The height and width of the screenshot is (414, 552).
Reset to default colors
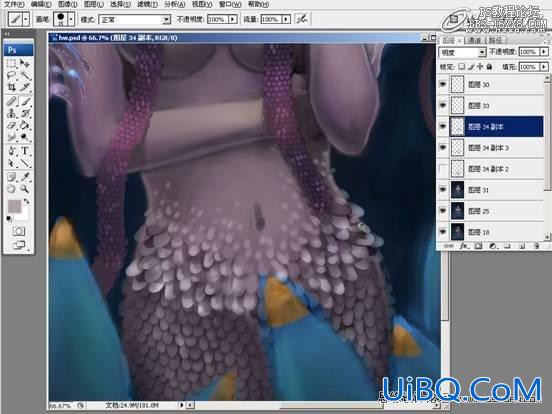point(9,219)
